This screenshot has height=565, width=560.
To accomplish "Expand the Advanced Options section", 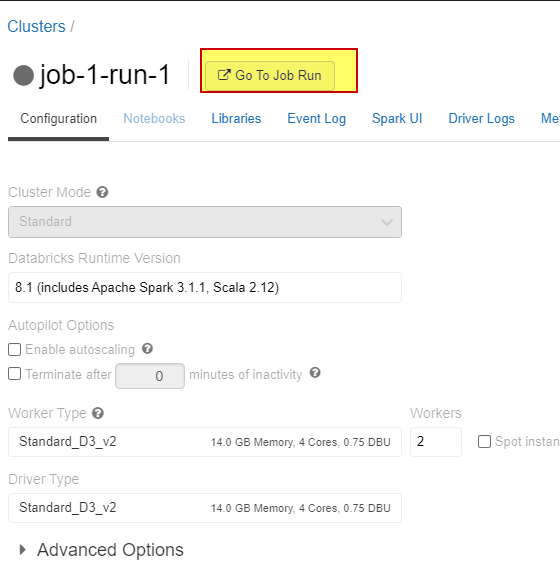I will [101, 550].
